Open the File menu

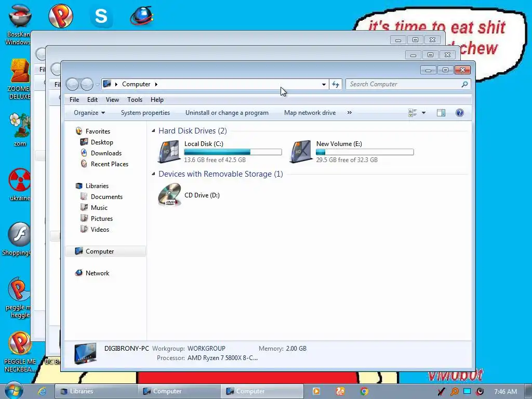[x=74, y=100]
